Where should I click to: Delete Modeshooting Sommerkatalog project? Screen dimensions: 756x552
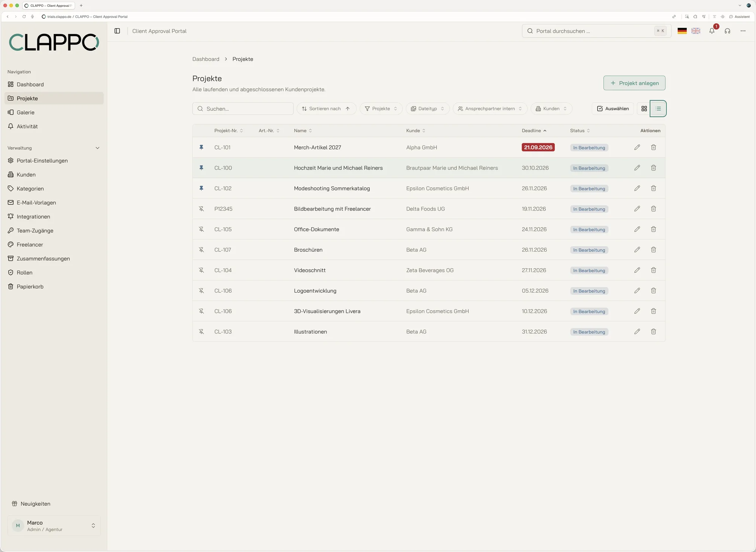653,188
